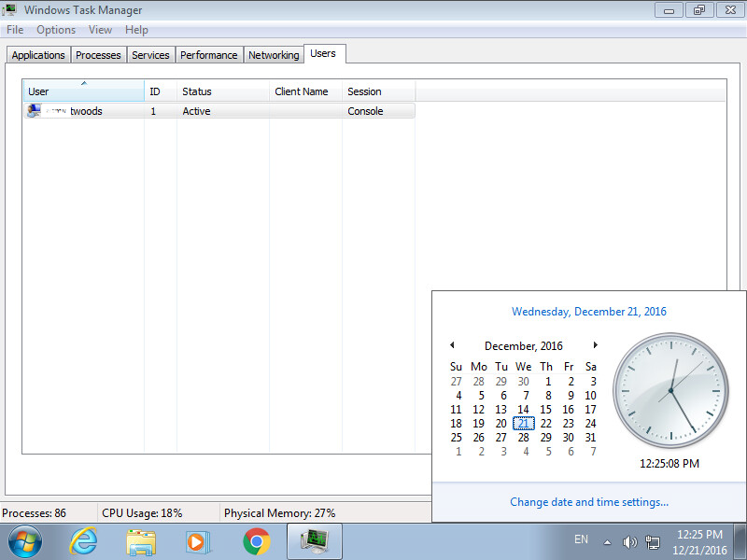Open the volume speaker tray icon
Screen dimensions: 747x560
(x=629, y=541)
